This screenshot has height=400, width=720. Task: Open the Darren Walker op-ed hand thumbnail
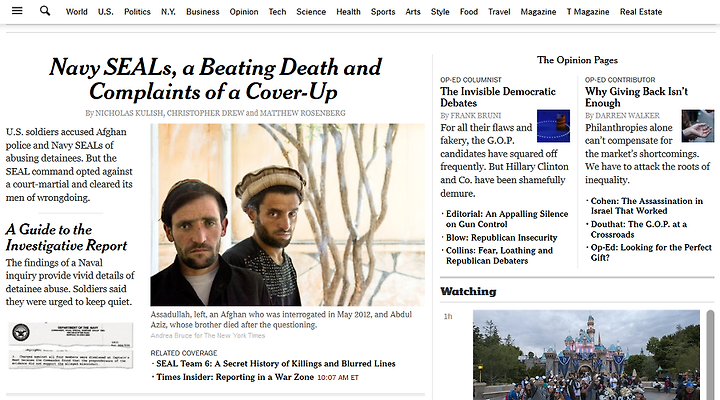[698, 126]
